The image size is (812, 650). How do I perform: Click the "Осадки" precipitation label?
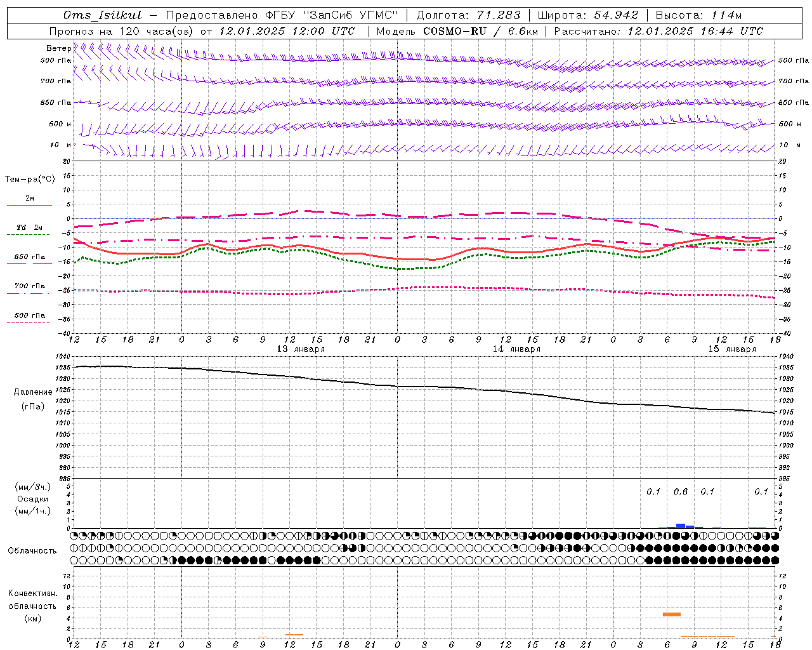[x=33, y=499]
